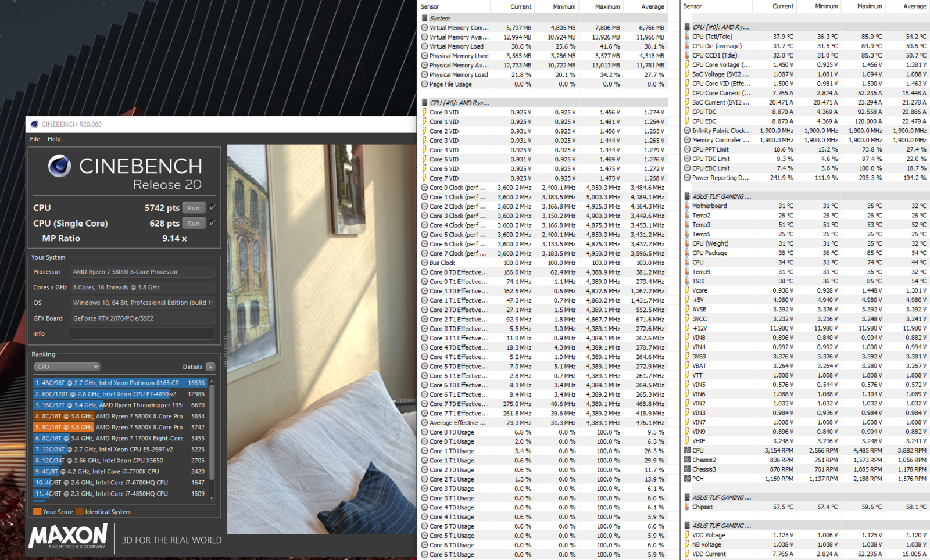930x560 pixels.
Task: Click lightning icon for NB Voltage
Action: tap(687, 544)
